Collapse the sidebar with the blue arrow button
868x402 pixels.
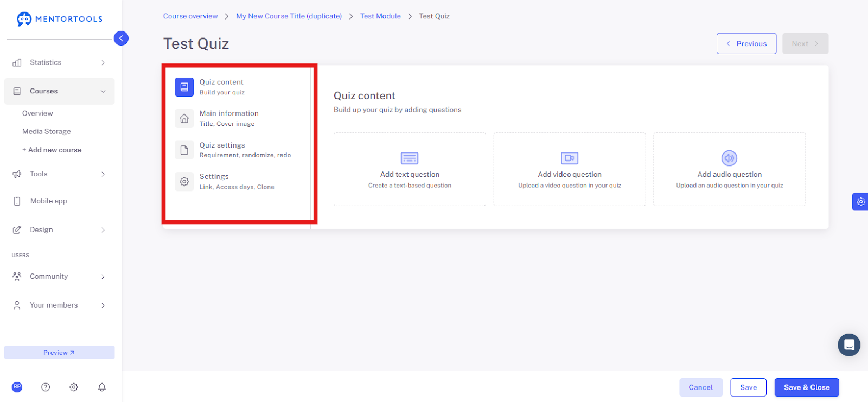coord(121,38)
